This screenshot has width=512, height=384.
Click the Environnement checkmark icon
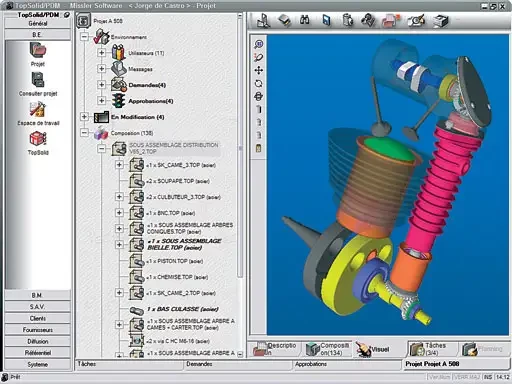(101, 37)
